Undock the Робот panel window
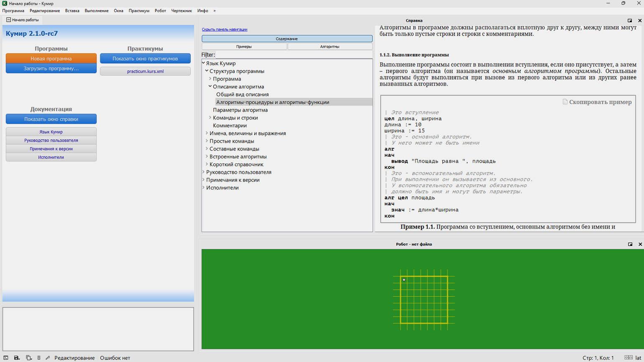Viewport: 644px width, 362px height. tap(630, 244)
